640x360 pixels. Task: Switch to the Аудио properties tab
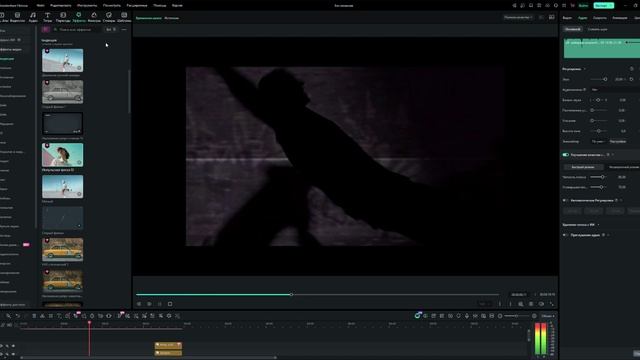click(582, 18)
